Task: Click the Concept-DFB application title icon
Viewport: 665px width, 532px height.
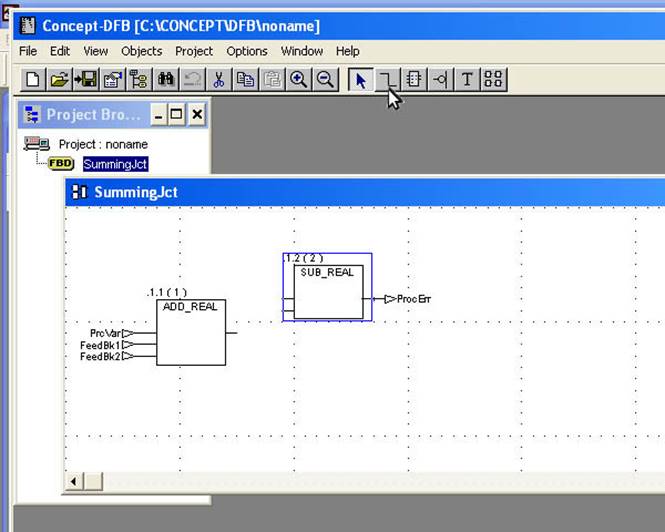Action: pyautogui.click(x=28, y=26)
